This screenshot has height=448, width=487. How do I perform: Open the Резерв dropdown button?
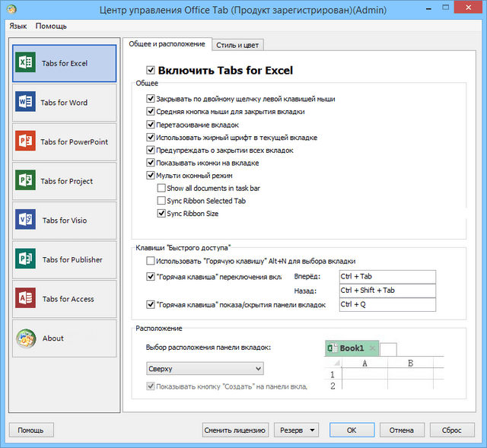(296, 430)
